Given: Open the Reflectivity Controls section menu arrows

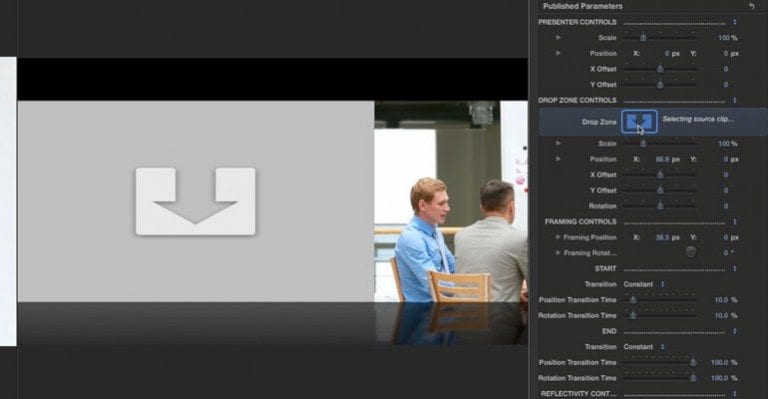Looking at the screenshot, I should tap(735, 393).
